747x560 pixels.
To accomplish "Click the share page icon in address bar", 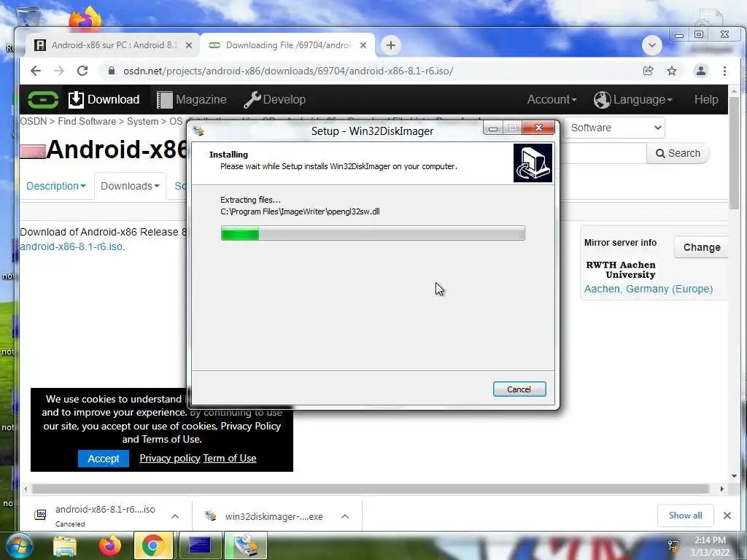I will 648,71.
